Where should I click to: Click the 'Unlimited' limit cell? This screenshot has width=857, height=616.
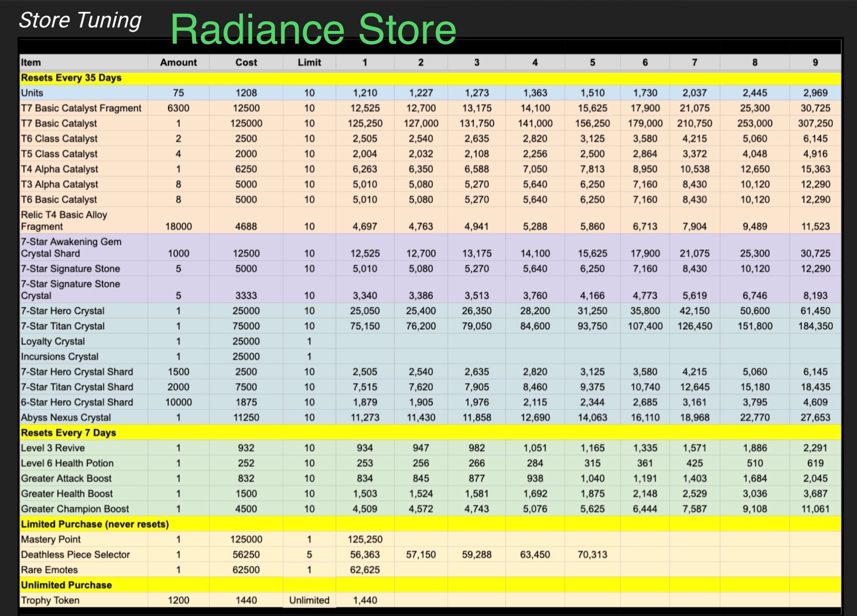309,601
